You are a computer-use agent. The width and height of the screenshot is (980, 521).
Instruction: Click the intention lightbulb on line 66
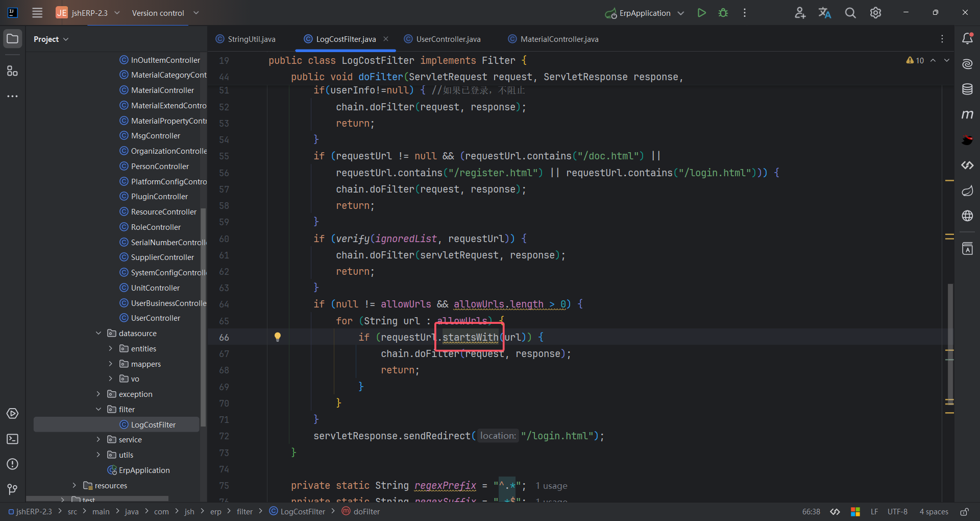click(277, 337)
